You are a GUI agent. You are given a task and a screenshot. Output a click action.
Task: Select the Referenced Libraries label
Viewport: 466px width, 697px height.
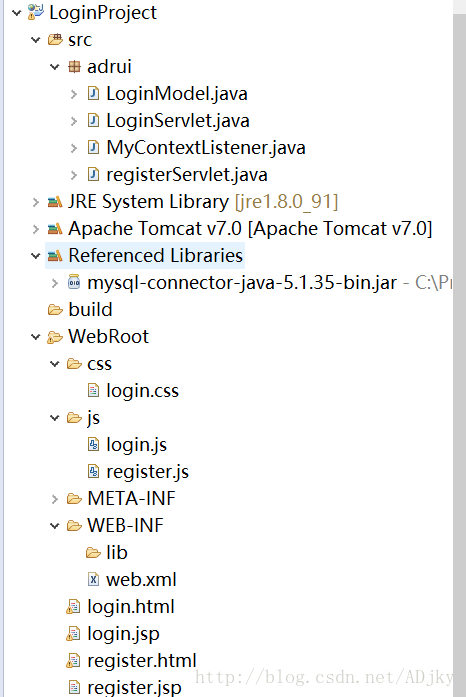coord(156,256)
